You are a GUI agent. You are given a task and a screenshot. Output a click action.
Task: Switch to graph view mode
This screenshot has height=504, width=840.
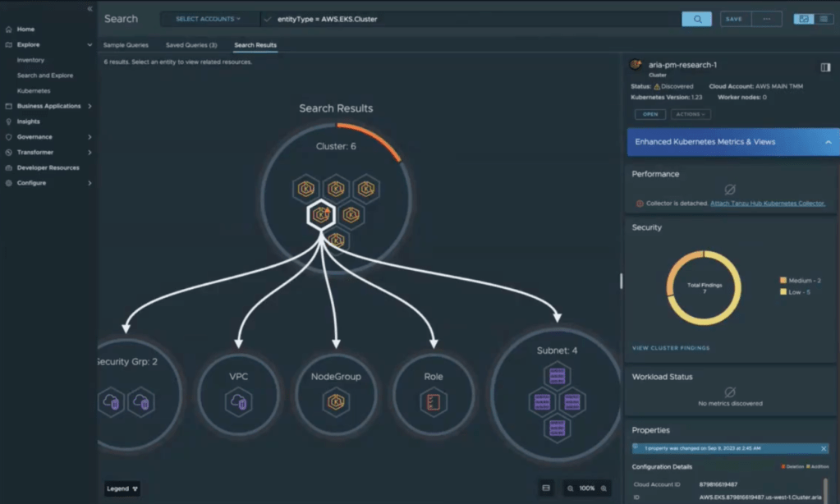[804, 19]
